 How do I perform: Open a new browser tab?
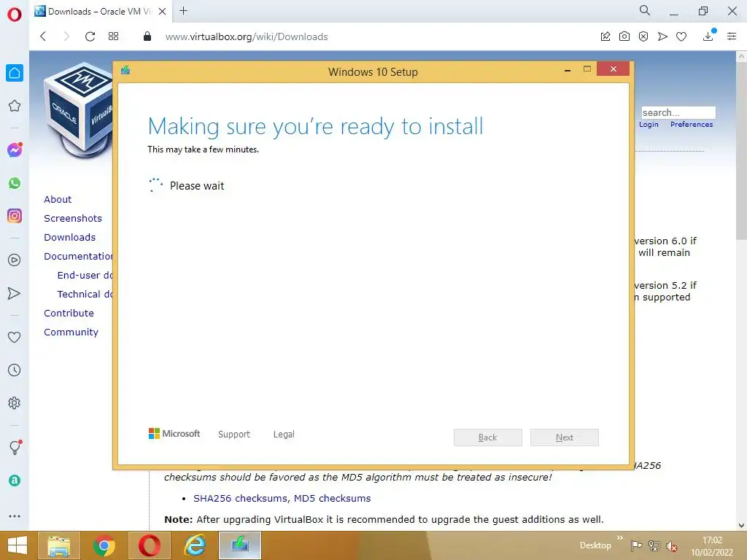pyautogui.click(x=183, y=11)
